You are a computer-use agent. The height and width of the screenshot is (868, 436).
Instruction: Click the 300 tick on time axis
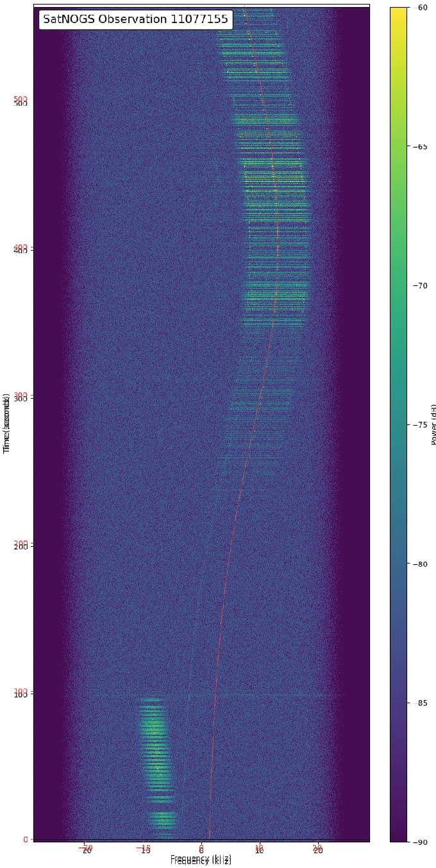click(21, 397)
